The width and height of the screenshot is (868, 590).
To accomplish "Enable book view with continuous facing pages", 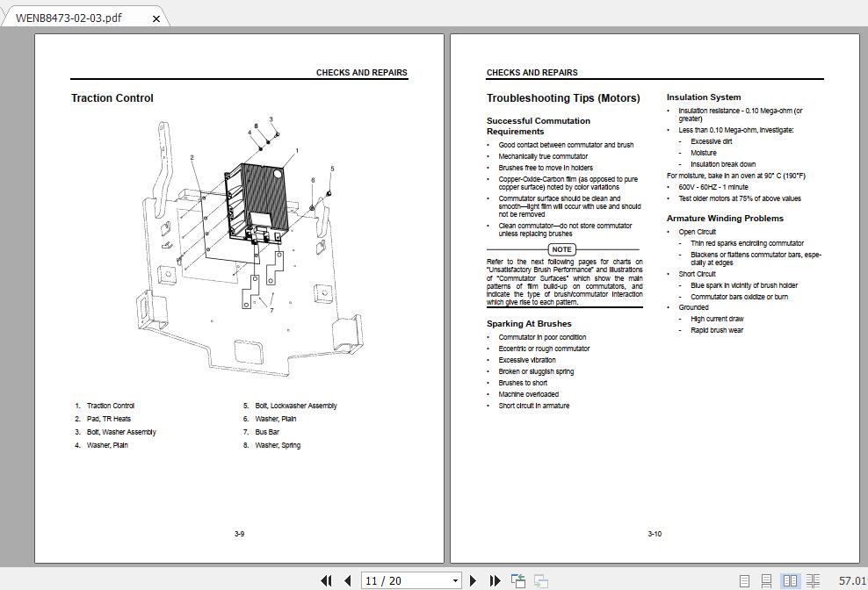I will click(814, 580).
